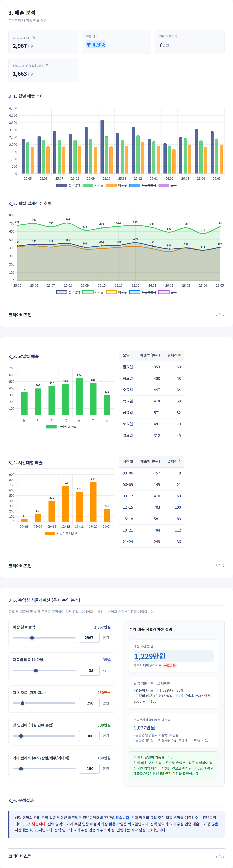Screen dimensions: 233x868
Task: Toggle 선택영역 legend in 월별 결제건수 추이 chart
Action: point(68,292)
